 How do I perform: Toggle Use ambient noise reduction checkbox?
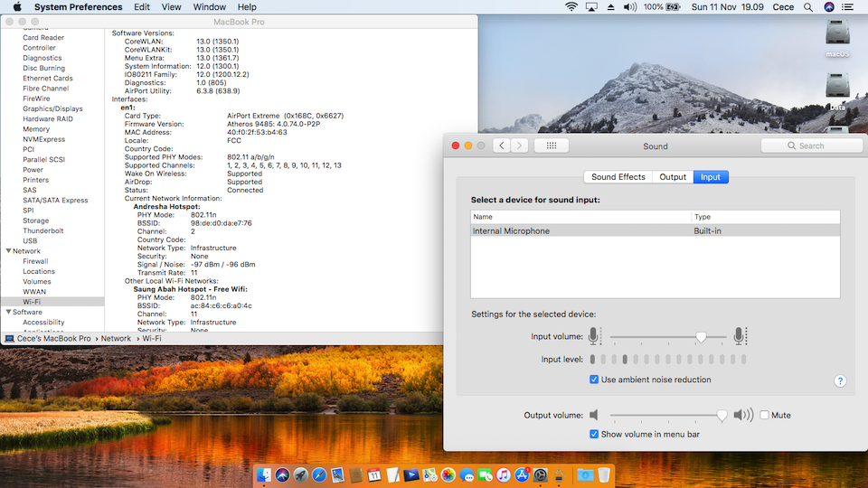(x=594, y=380)
